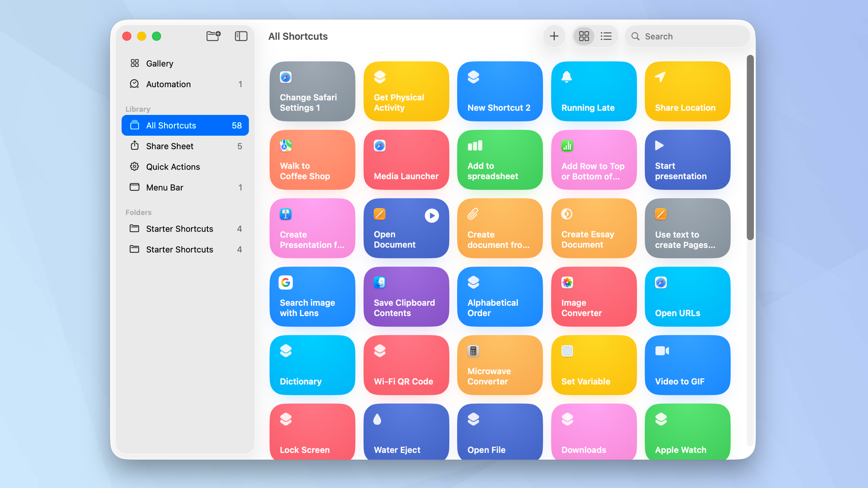
Task: Open Quick Actions from the sidebar
Action: point(173,167)
